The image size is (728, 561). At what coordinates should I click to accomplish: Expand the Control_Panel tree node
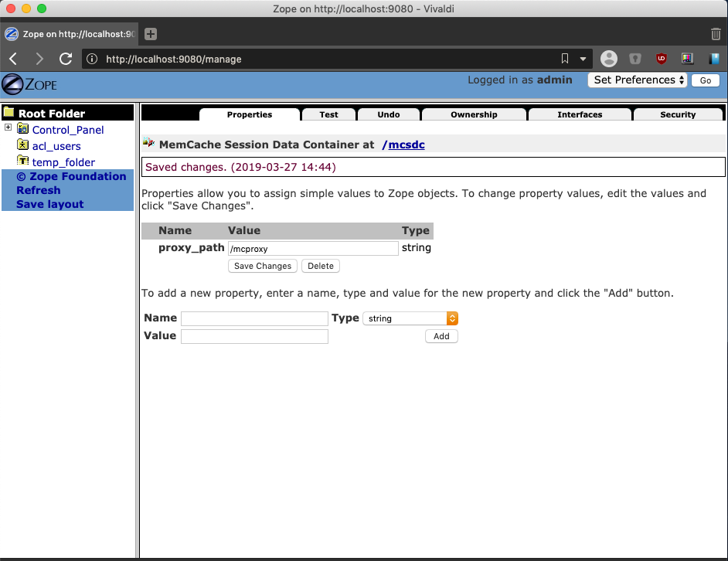(8, 127)
